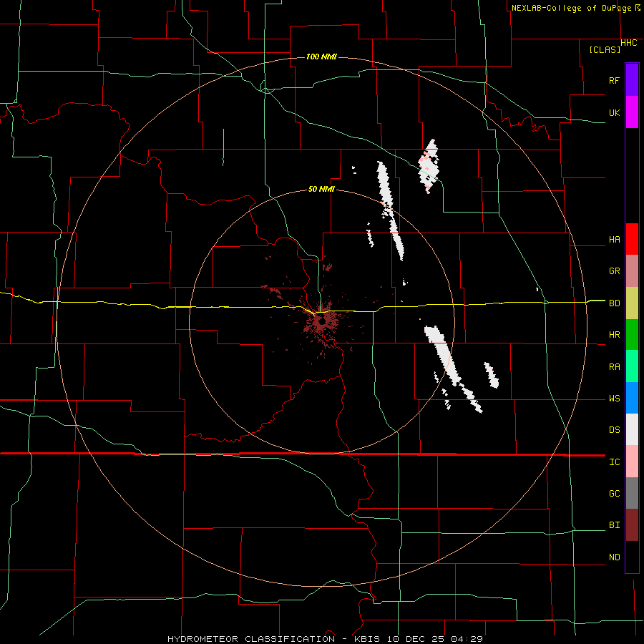
Task: Click the HA red color swatch
Action: click(632, 239)
